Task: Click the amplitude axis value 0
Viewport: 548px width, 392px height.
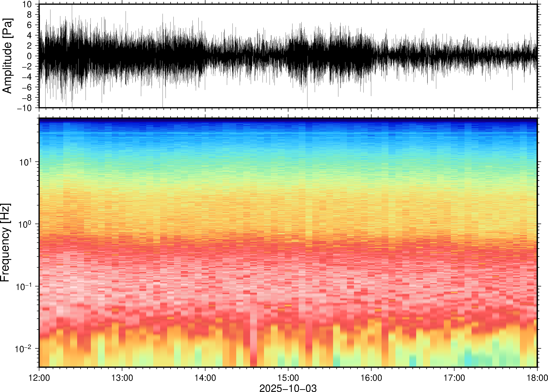Action: coord(29,56)
